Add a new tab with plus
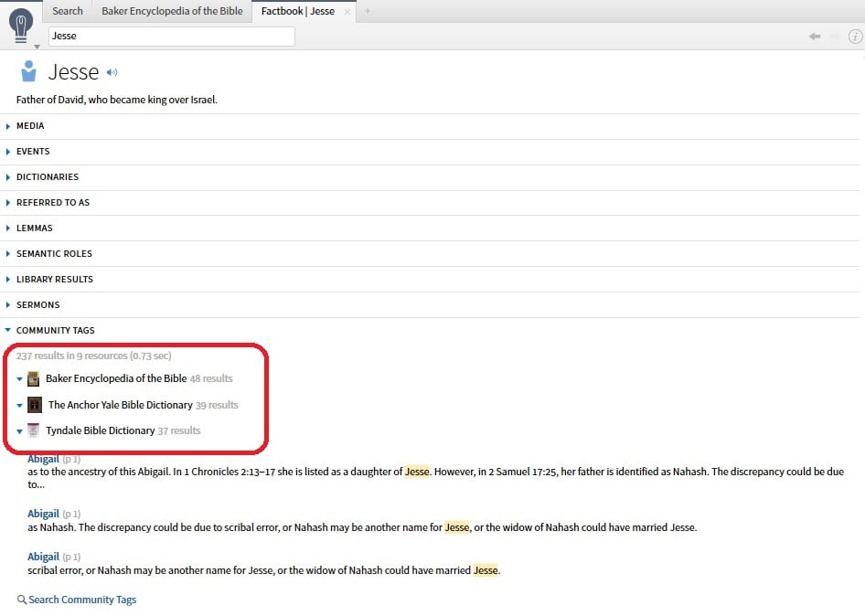Viewport: 865px width, 616px height. coord(368,11)
